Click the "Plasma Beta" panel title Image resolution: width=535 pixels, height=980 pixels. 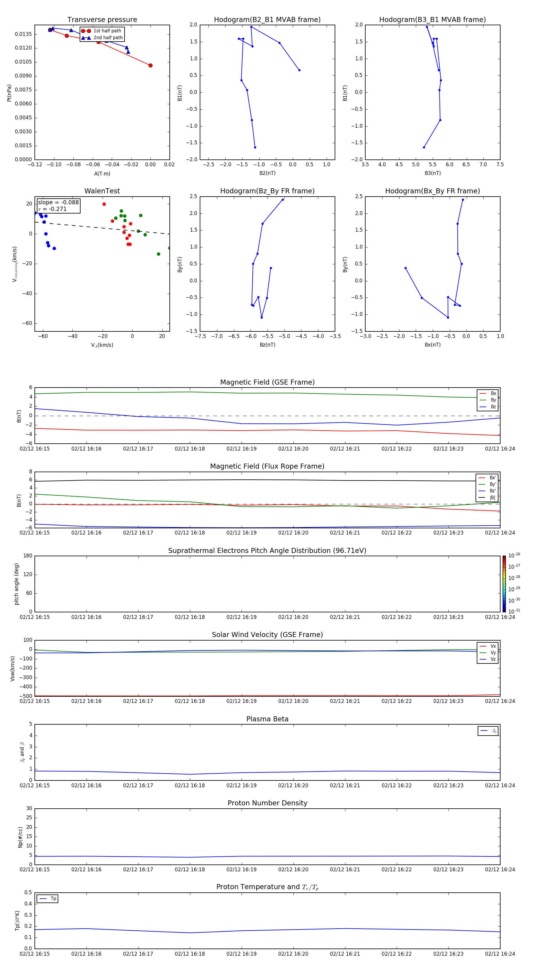click(x=267, y=719)
